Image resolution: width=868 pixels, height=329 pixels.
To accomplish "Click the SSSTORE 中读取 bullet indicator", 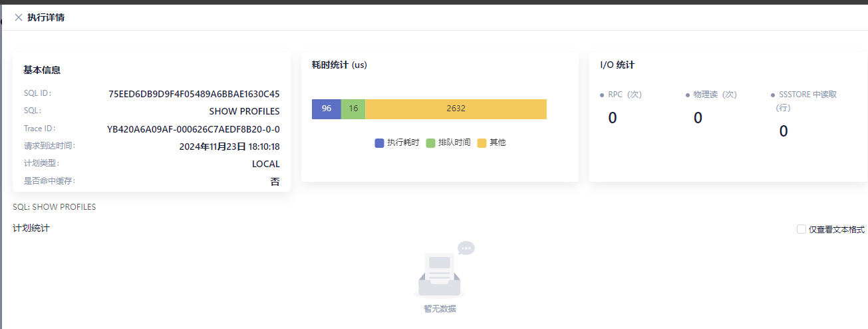I will tap(772, 95).
